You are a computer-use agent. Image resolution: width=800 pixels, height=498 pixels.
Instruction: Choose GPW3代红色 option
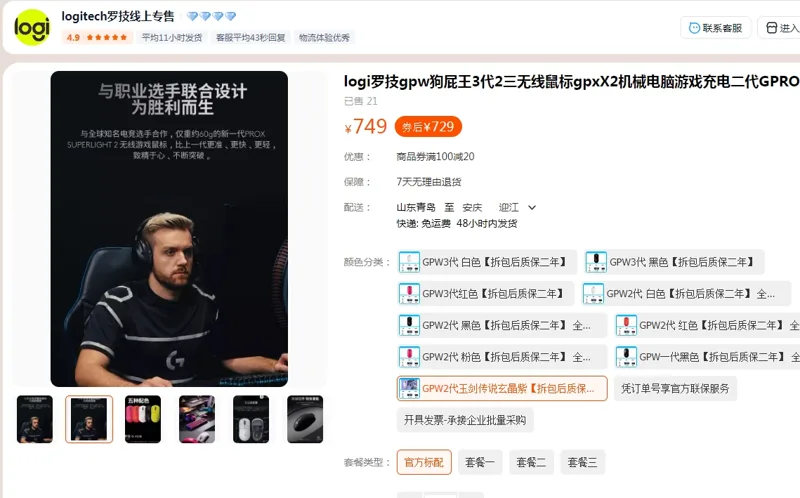tap(485, 293)
